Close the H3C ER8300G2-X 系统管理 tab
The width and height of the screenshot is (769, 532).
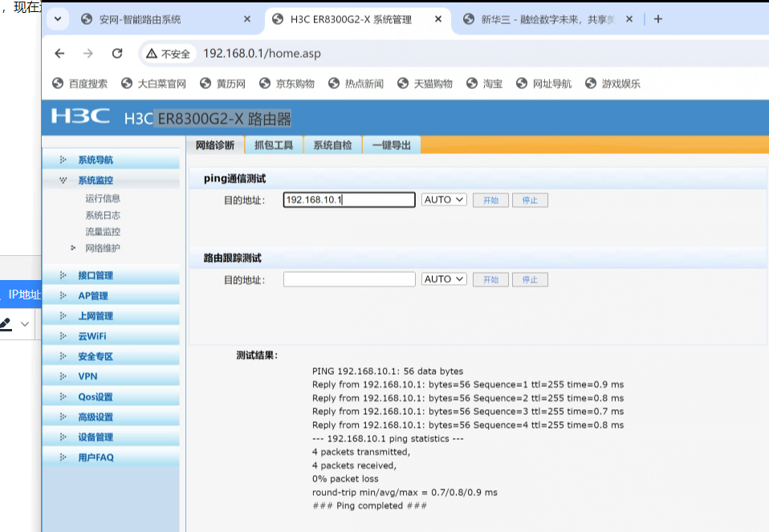point(438,19)
